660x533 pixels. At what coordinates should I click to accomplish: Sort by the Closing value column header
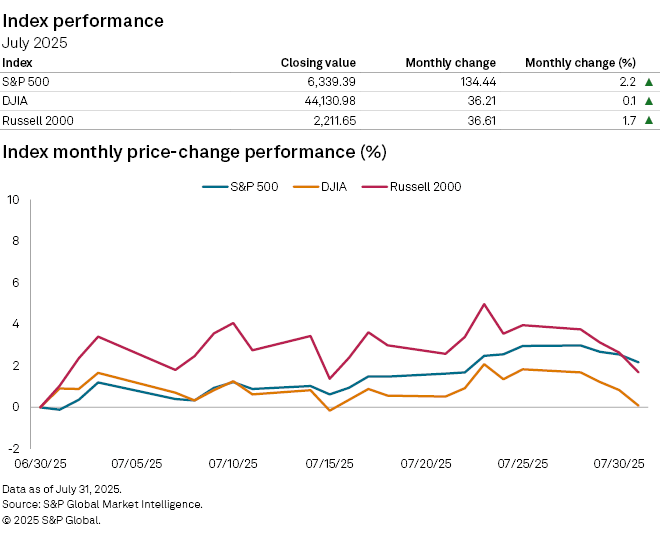point(318,63)
